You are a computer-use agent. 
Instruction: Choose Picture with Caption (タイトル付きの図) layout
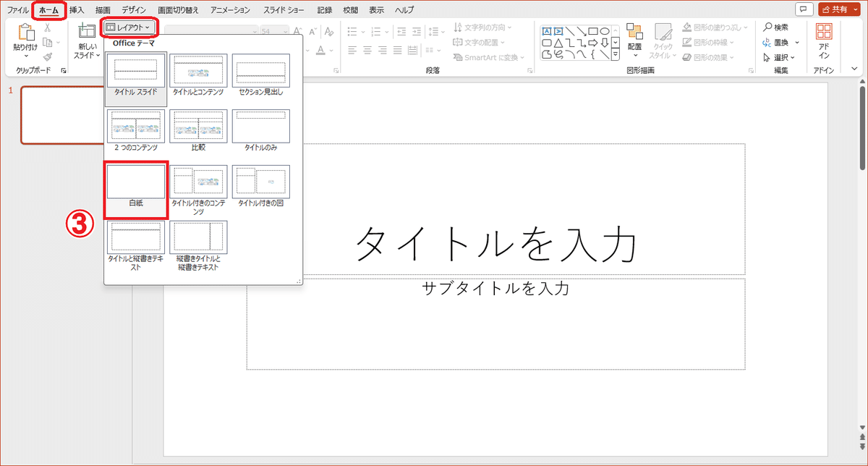pyautogui.click(x=261, y=187)
